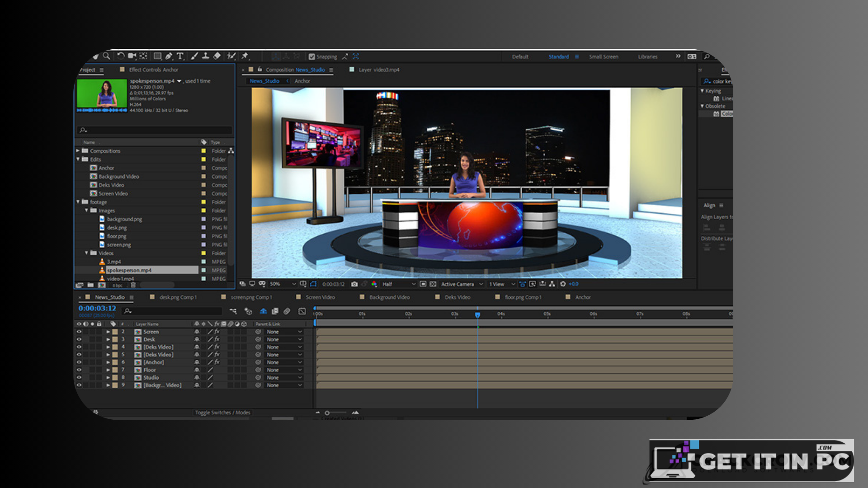868x488 pixels.
Task: Click the timeline zoom slider handle
Action: click(x=327, y=413)
